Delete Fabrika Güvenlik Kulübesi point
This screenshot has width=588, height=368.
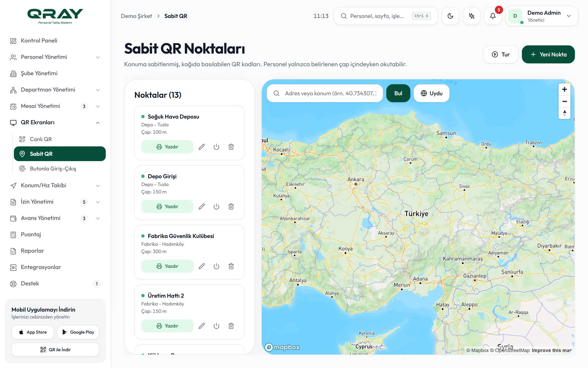[231, 266]
